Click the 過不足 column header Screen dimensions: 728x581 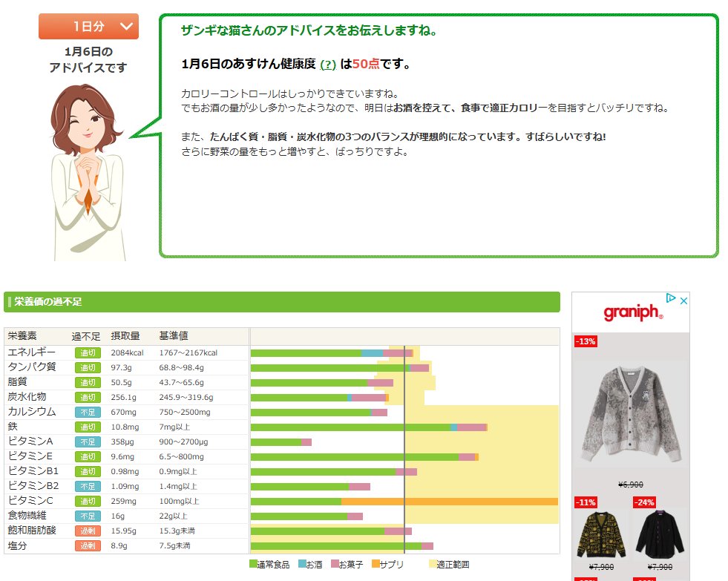click(86, 336)
